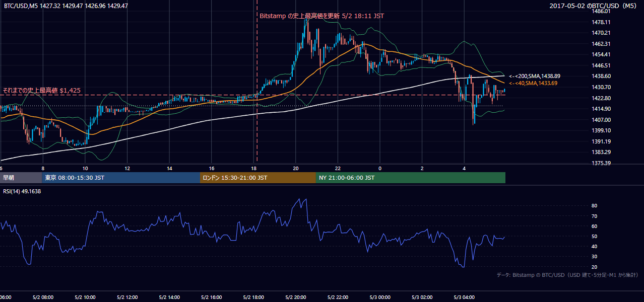Select the 40,SMA,1433.69 indicator label
Screen dimensions: 644x302
pos(533,83)
